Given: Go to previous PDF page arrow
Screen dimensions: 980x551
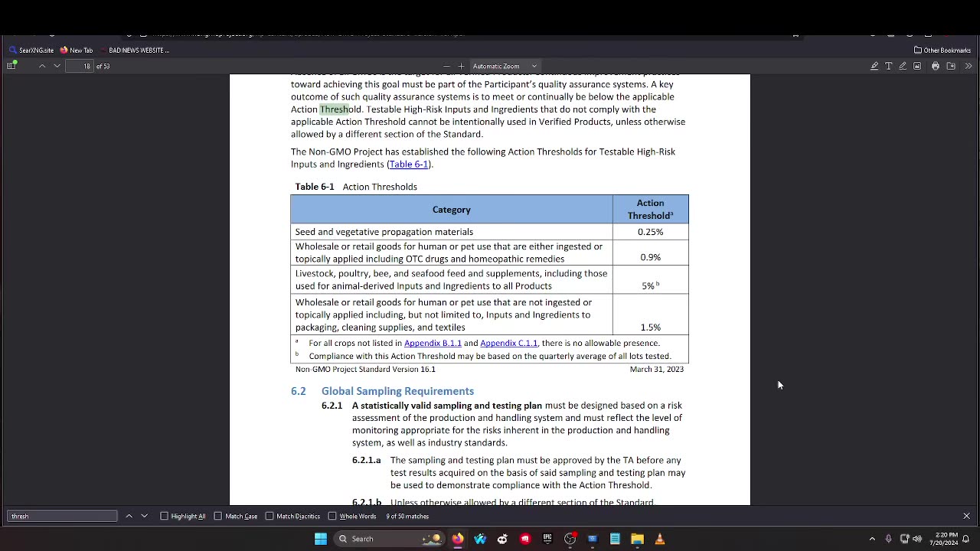Looking at the screenshot, I should pyautogui.click(x=42, y=66).
